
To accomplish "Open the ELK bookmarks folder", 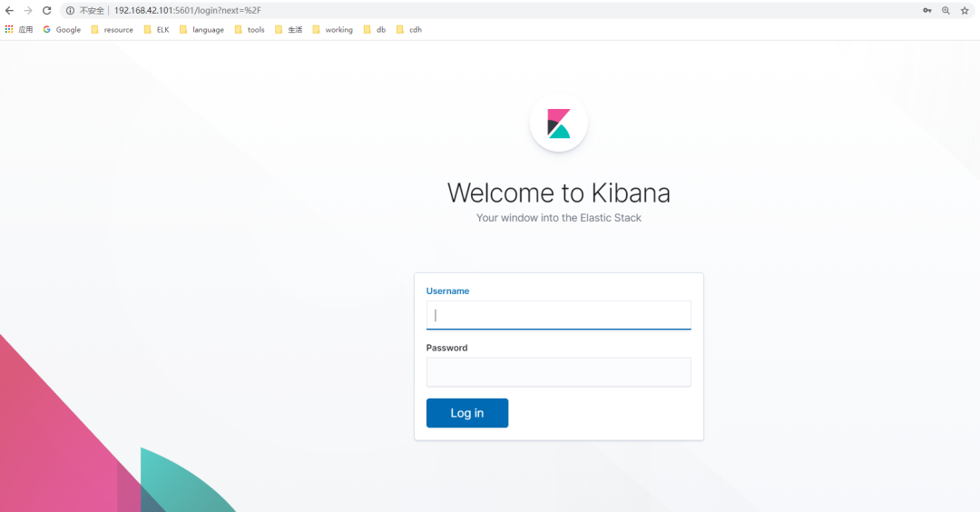I will tap(156, 29).
